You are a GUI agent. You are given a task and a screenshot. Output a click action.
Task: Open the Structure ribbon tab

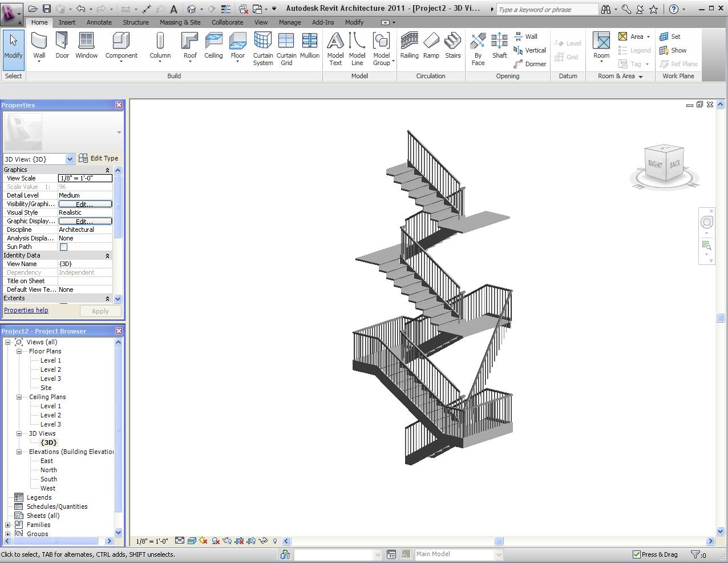pos(136,22)
